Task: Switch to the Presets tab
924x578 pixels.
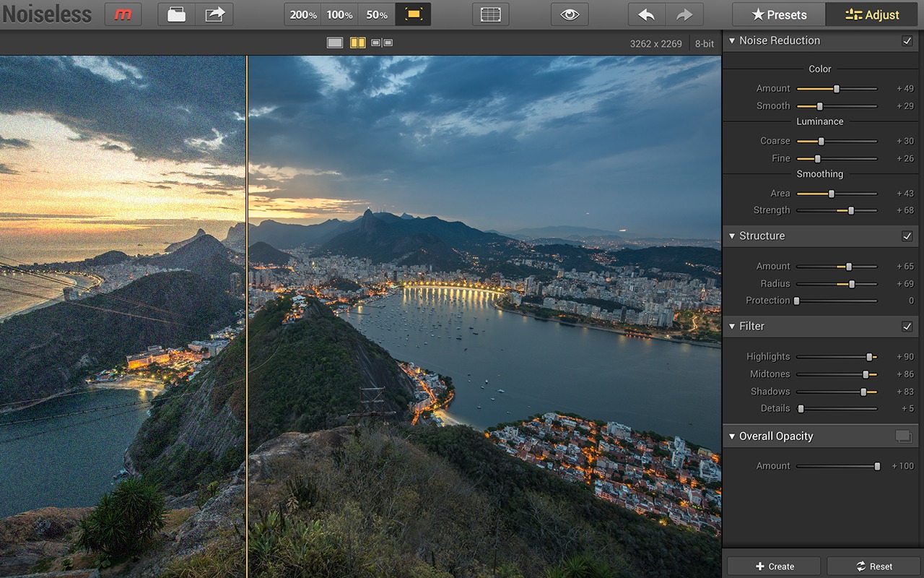Action: click(779, 14)
